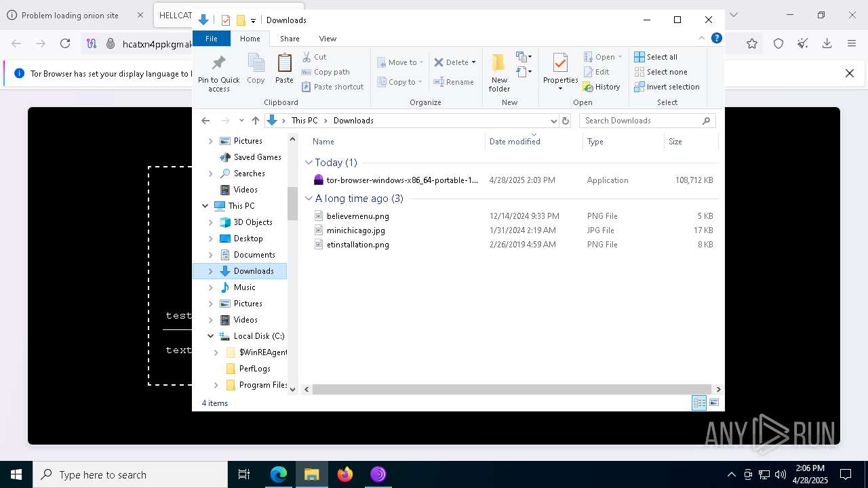Collapse This PC tree node

(205, 206)
